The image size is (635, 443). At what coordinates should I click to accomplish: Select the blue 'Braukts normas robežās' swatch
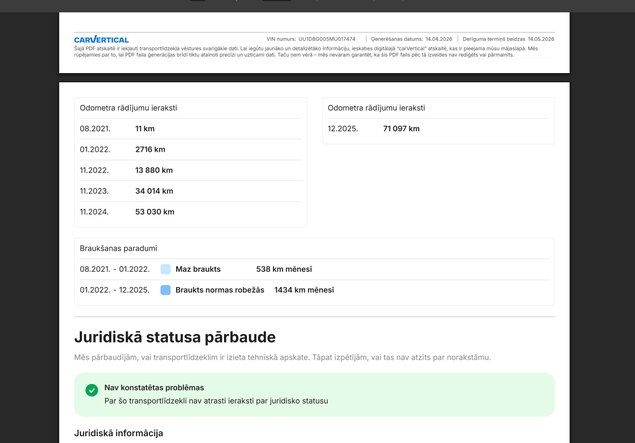165,290
